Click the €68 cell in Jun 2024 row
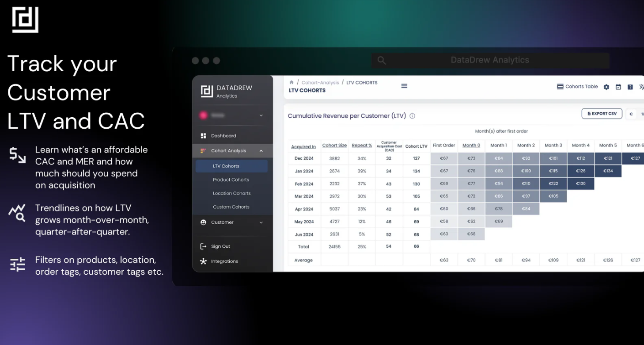Image resolution: width=644 pixels, height=345 pixels. point(471,234)
